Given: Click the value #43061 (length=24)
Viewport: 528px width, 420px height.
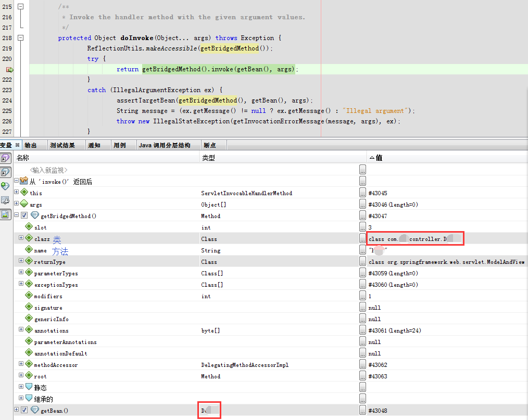Looking at the screenshot, I should tap(395, 330).
